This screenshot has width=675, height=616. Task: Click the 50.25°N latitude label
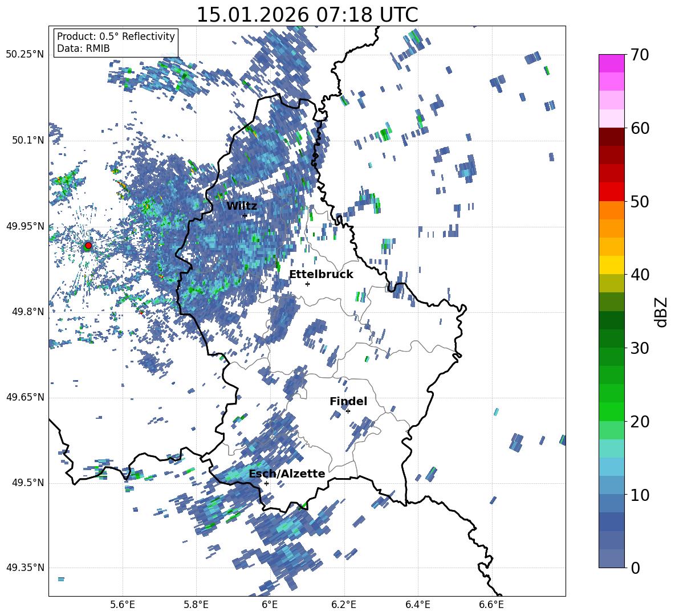tap(25, 55)
